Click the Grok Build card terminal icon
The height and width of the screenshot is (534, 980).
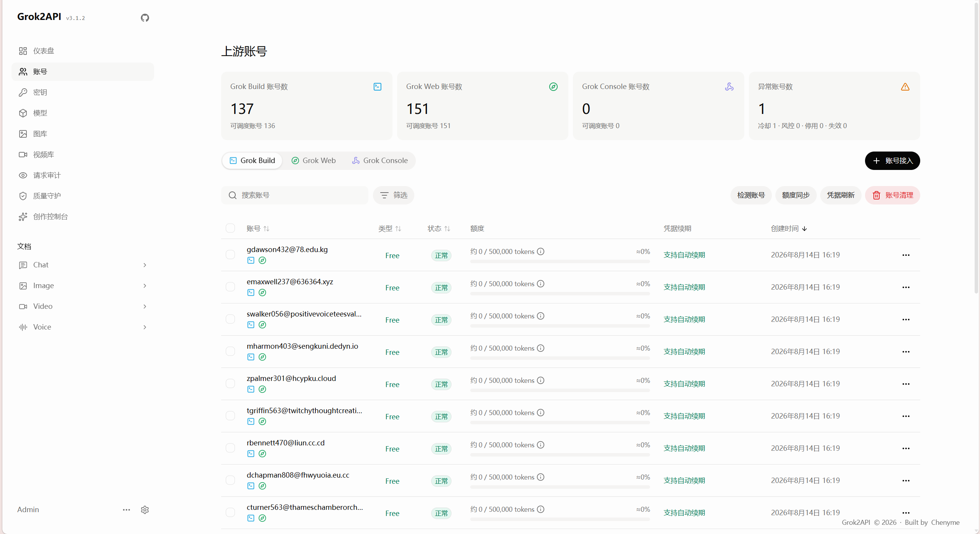[378, 87]
